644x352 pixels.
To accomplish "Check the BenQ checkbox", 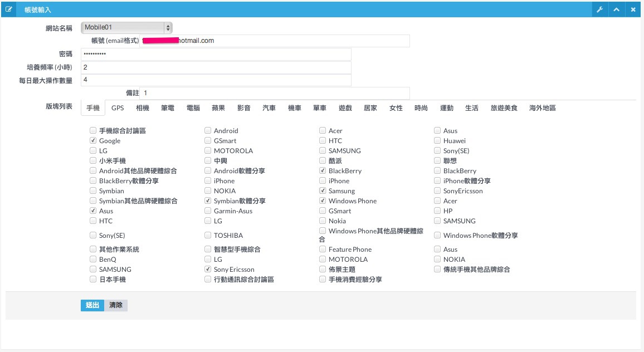I will coord(93,259).
